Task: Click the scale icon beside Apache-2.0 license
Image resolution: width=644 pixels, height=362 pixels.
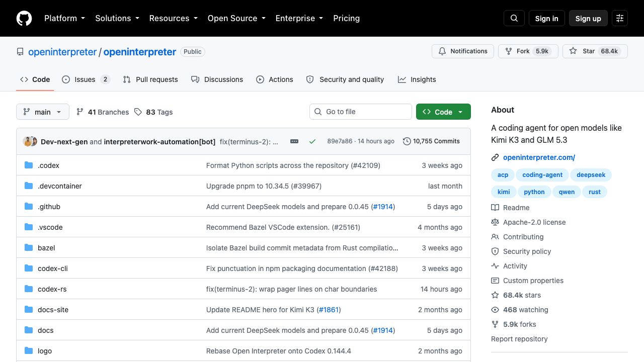Action: coord(495,222)
